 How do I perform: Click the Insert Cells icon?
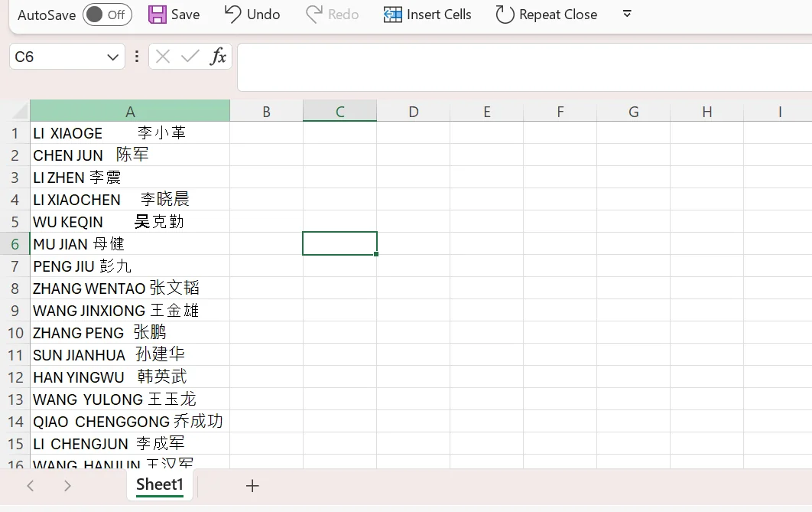(x=392, y=15)
